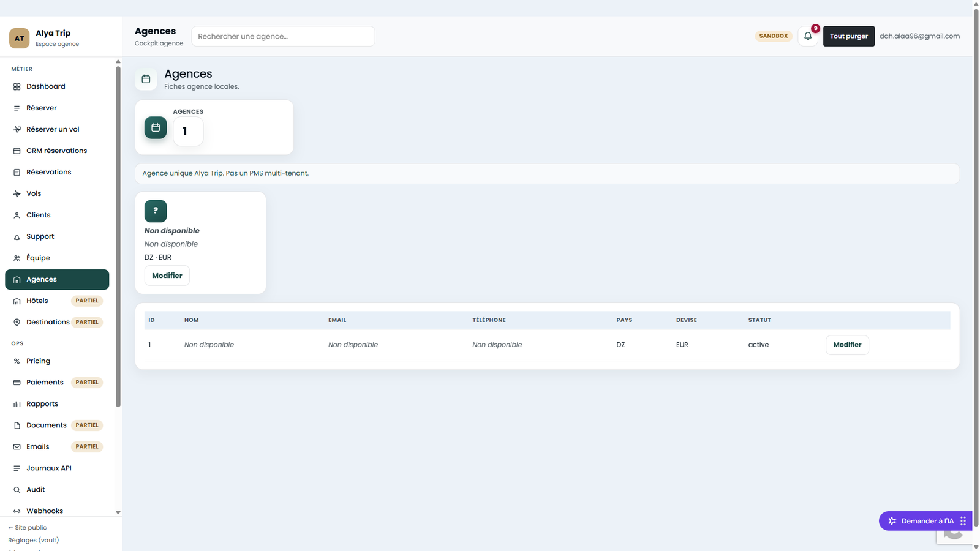980x551 pixels.
Task: Click the Équipe people icon
Action: [x=17, y=258]
